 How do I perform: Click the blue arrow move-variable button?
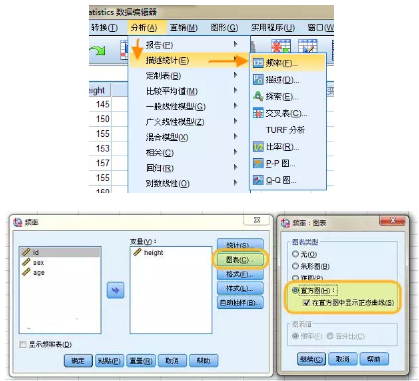click(x=115, y=290)
